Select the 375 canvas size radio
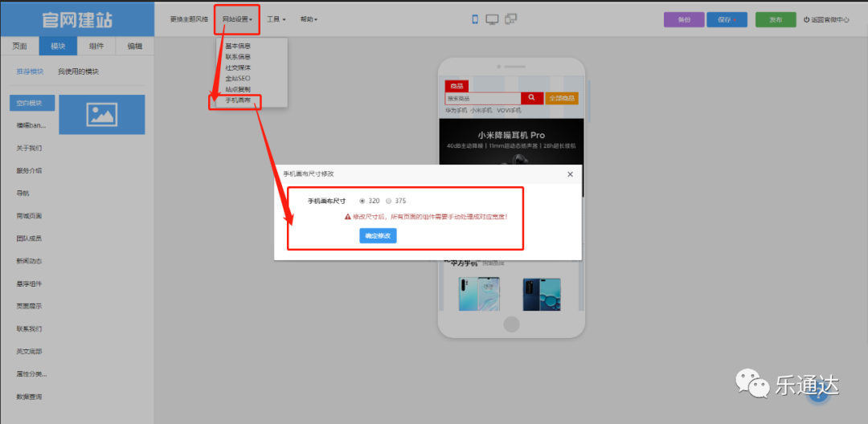The width and height of the screenshot is (868, 424). (x=389, y=202)
